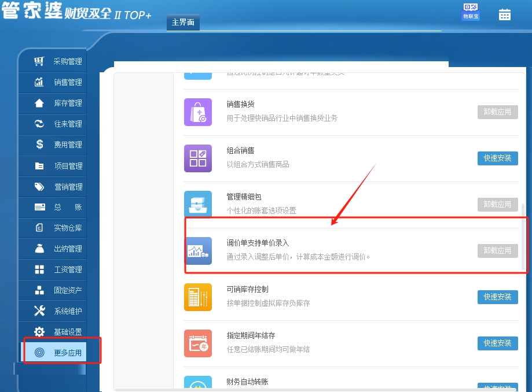Click description 任意已结账期间均可做年结
Screen dimensions: 532x392
click(268, 349)
